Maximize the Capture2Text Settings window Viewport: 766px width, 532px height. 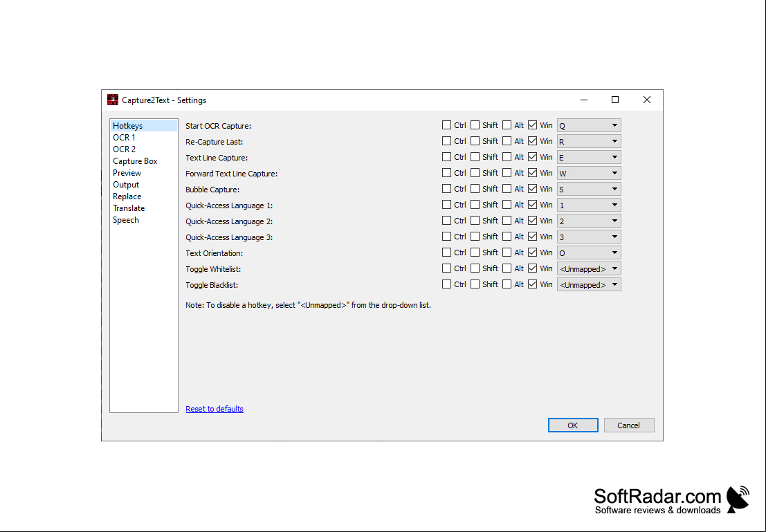tap(615, 100)
